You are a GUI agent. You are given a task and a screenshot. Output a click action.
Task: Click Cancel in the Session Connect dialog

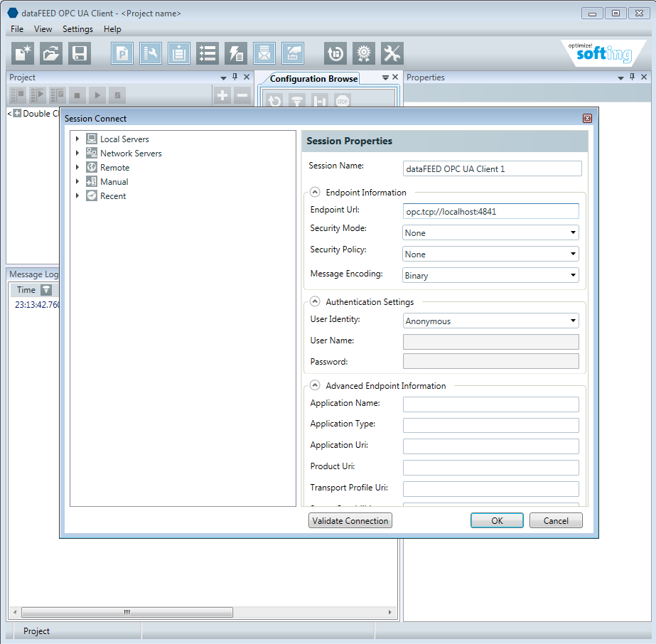click(x=556, y=520)
